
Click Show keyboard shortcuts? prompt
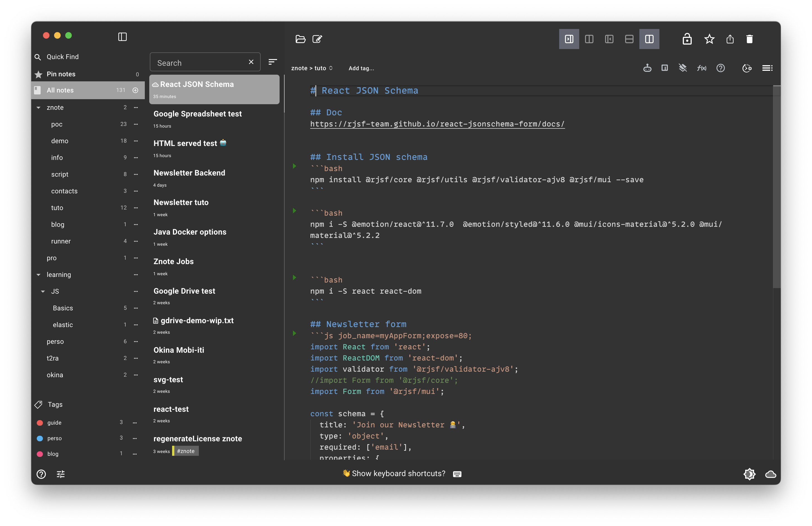tap(398, 474)
